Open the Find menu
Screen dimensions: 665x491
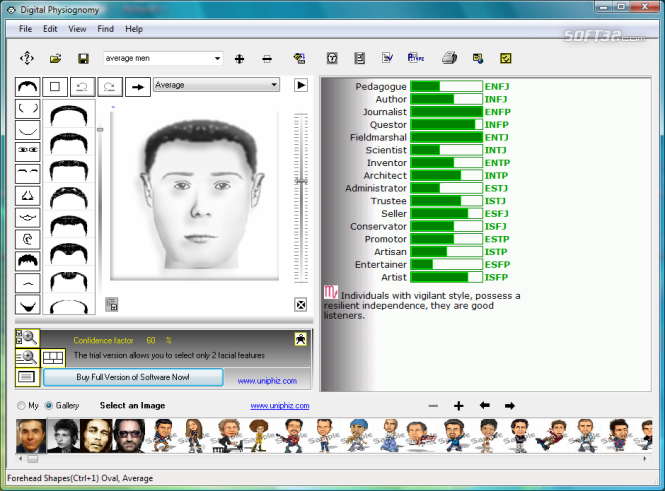point(106,29)
